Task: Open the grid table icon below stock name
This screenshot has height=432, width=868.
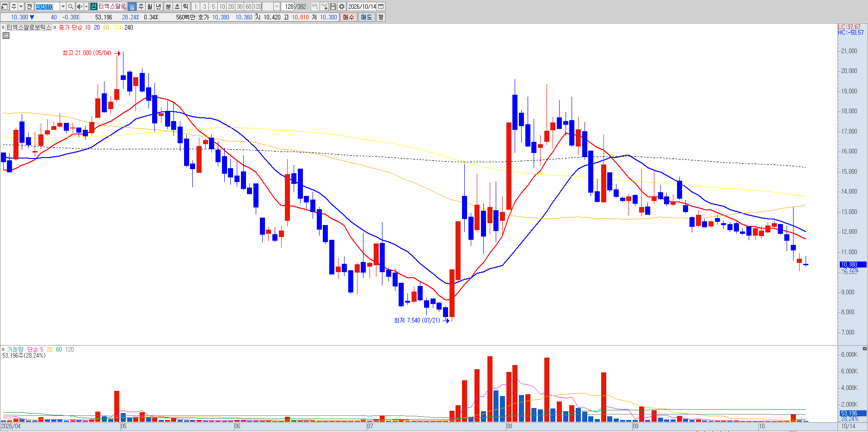Action: [x=6, y=36]
